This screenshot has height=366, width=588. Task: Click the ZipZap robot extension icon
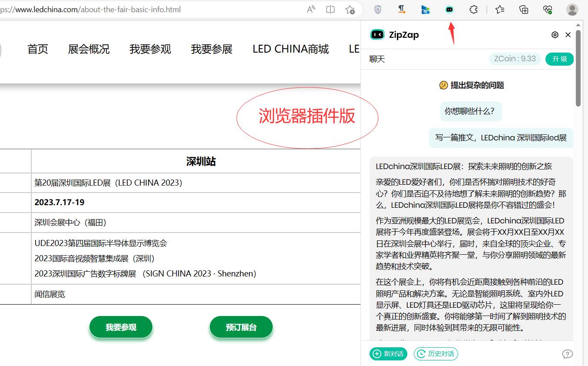tap(449, 10)
